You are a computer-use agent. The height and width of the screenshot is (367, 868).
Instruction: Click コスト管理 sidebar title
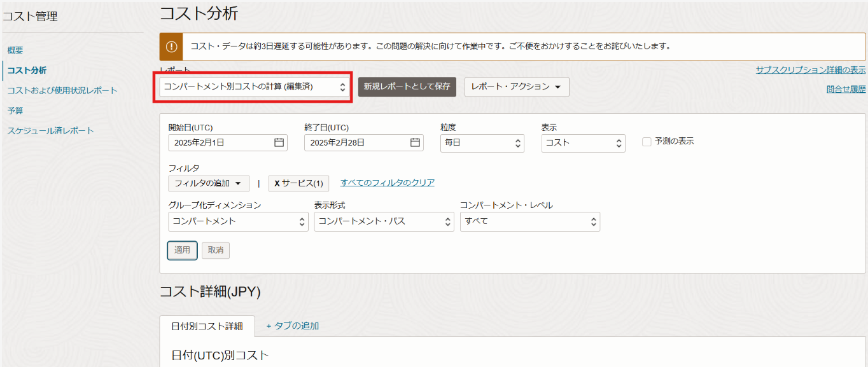point(30,17)
